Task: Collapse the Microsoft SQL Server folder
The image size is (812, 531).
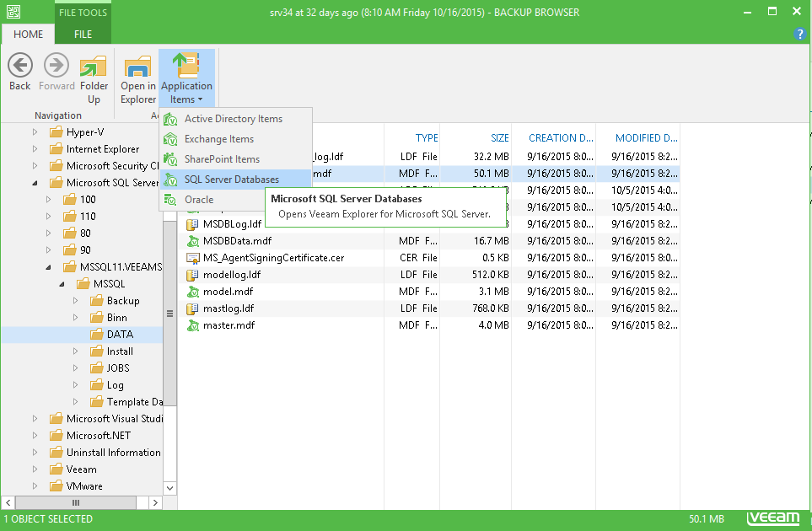Action: 35,183
